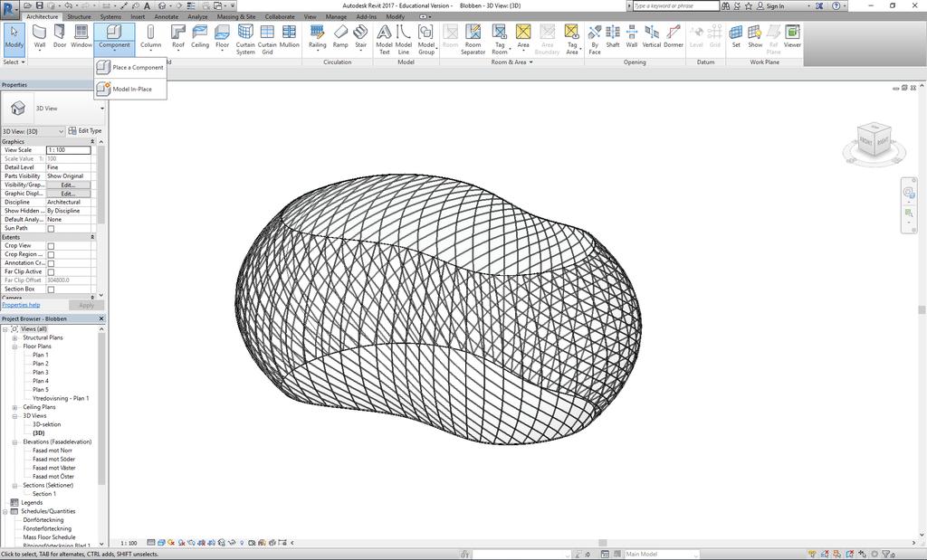
Task: Click the keyword search box
Action: click(x=675, y=6)
